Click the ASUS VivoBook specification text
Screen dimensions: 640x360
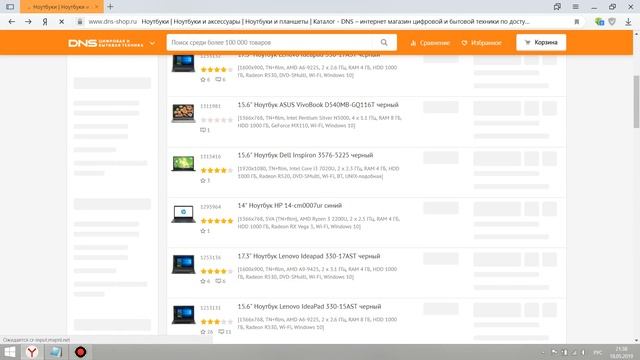(320, 122)
